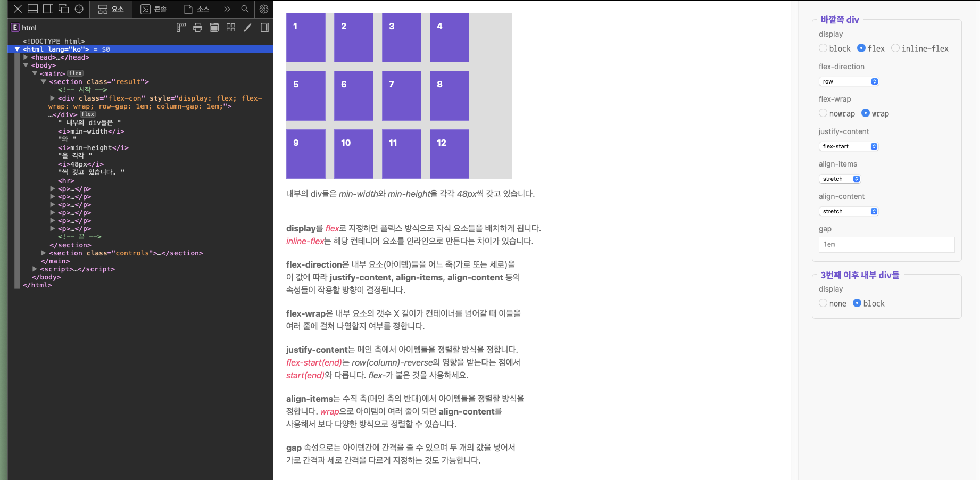Close the Web Inspector panel
Image resolution: width=980 pixels, height=480 pixels.
pos(18,9)
